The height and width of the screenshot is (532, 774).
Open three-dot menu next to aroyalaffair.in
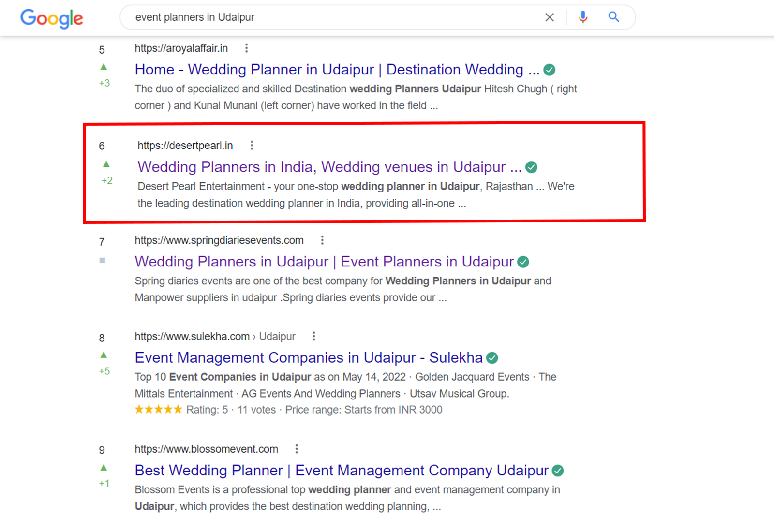pos(247,48)
